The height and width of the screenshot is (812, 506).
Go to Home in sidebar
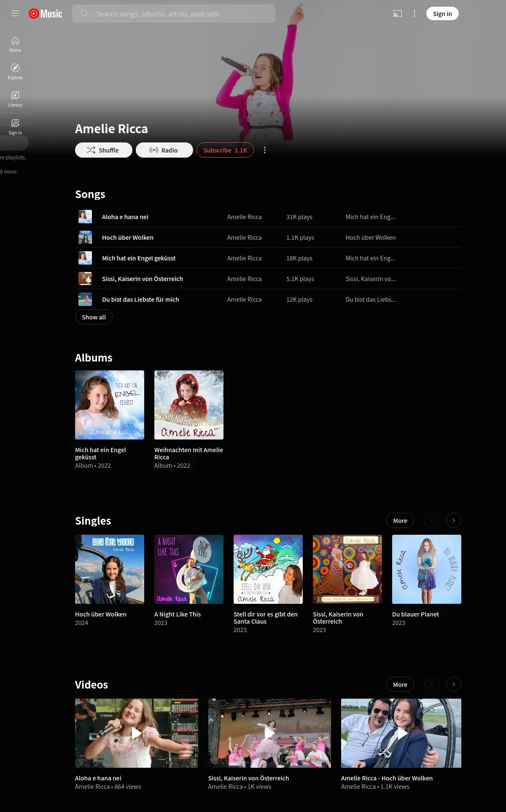pyautogui.click(x=15, y=44)
